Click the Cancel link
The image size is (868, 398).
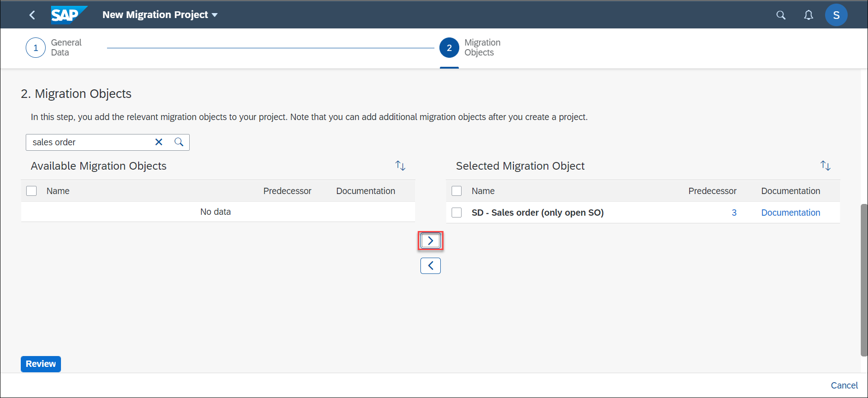pos(844,385)
